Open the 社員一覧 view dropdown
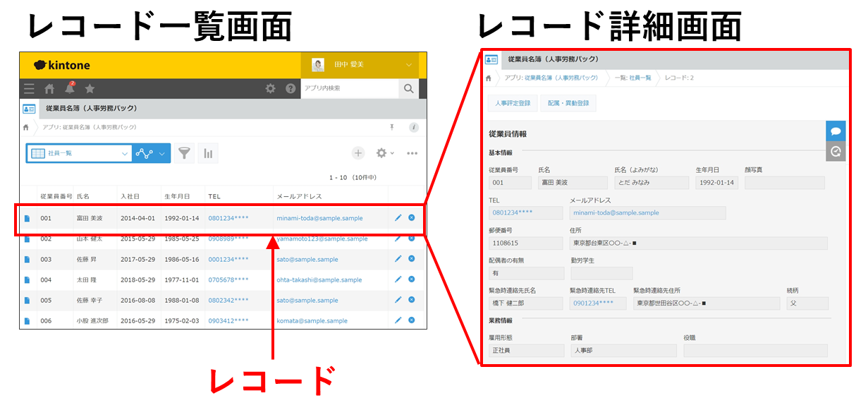868x410 pixels. tap(78, 152)
